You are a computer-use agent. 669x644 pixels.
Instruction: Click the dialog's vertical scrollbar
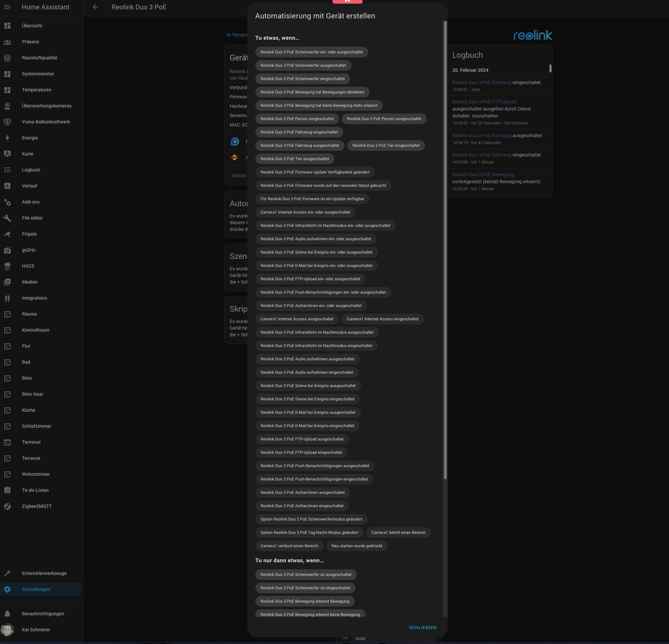click(x=445, y=250)
